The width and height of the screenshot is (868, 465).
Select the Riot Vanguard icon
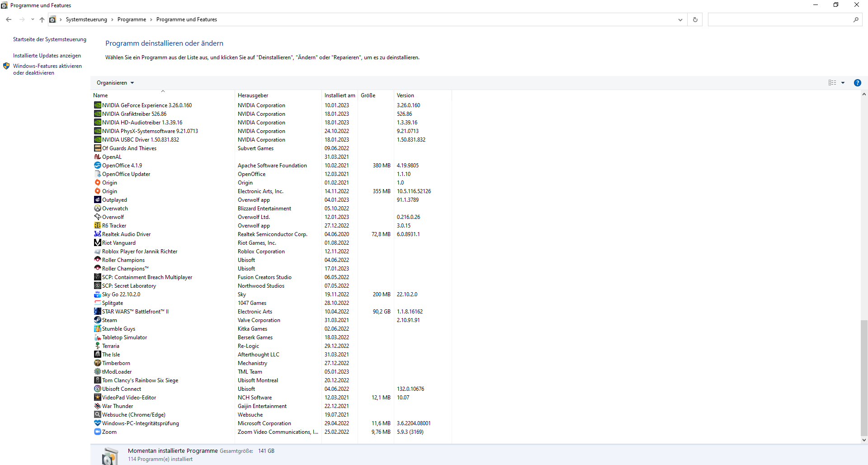pos(97,242)
